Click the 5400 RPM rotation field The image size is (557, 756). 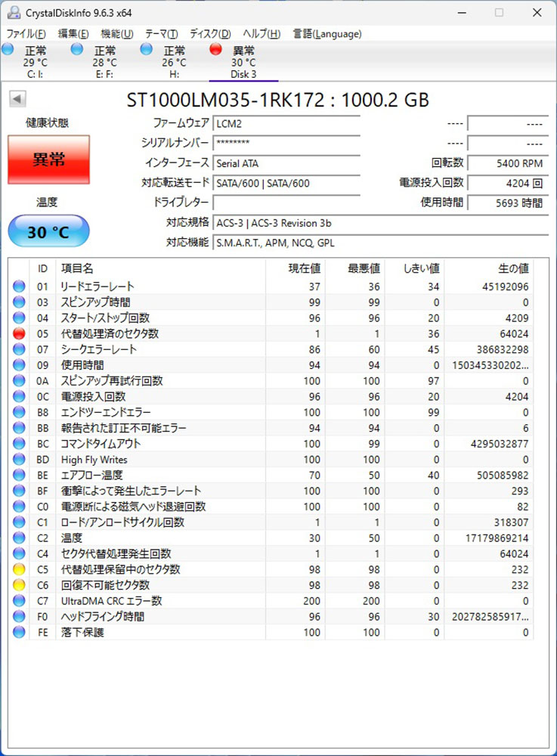(508, 163)
